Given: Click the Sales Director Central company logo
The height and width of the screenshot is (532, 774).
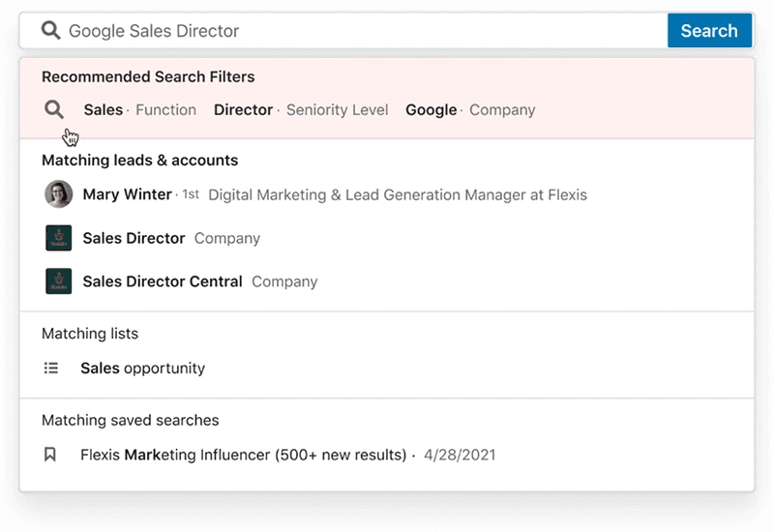Looking at the screenshot, I should 59,281.
